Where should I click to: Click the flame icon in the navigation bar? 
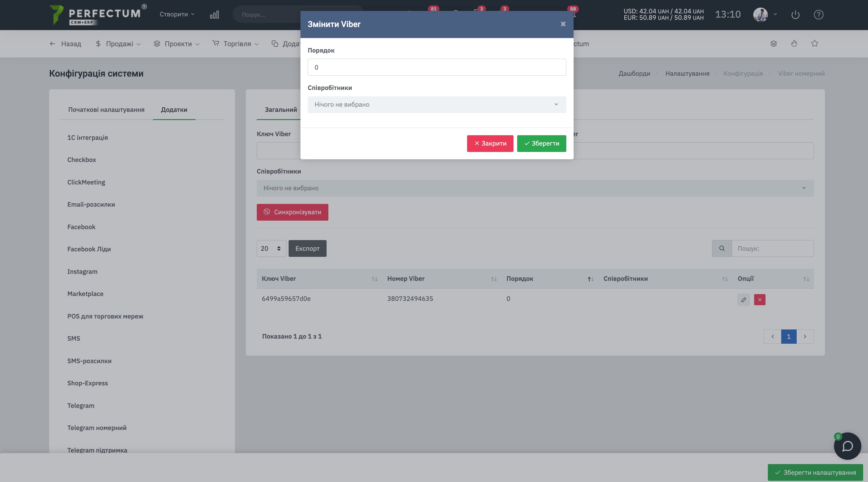(794, 43)
